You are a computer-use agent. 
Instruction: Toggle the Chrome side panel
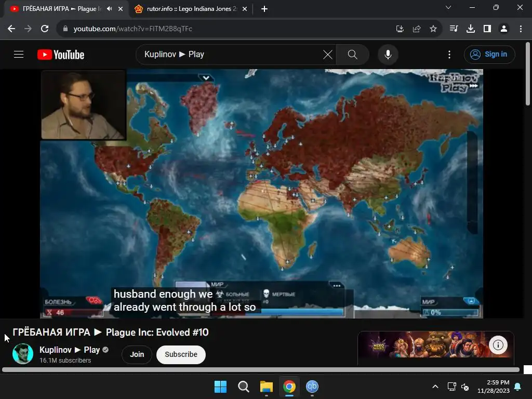coord(487,29)
